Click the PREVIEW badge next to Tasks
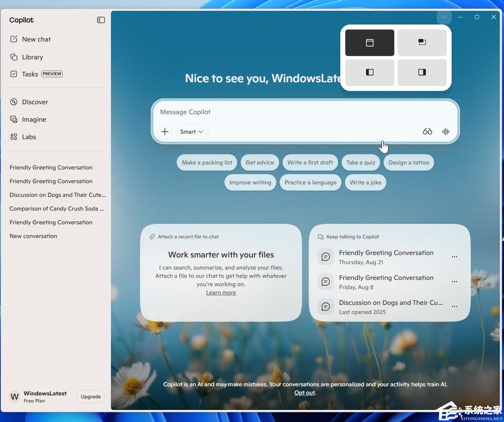 click(x=52, y=74)
